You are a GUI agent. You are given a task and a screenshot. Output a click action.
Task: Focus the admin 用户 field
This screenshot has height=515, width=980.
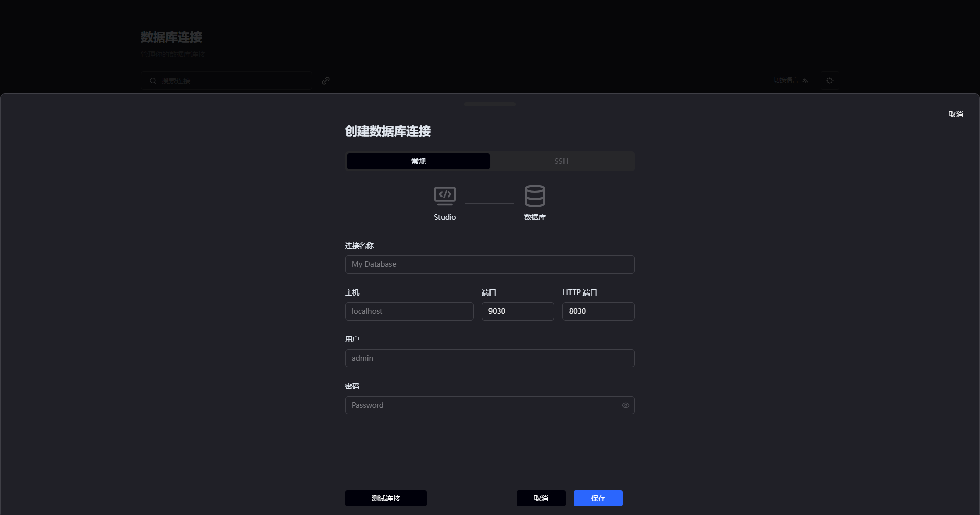(x=489, y=358)
